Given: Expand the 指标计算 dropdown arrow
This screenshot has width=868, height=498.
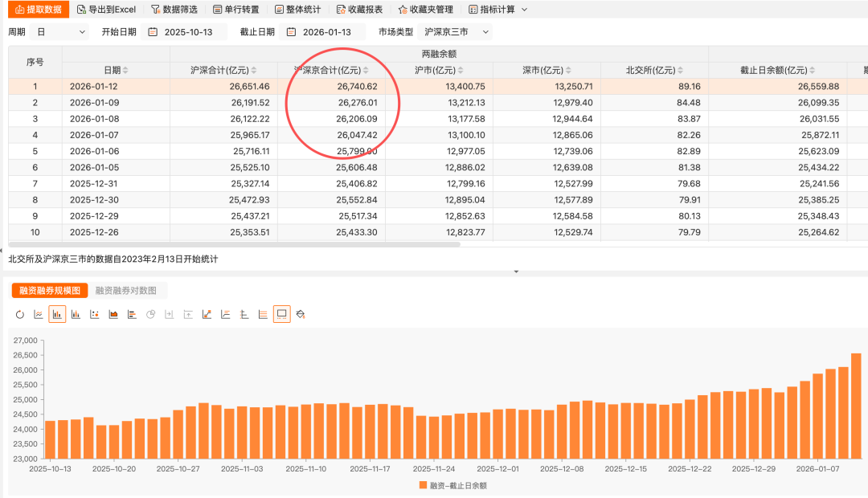Looking at the screenshot, I should 525,10.
